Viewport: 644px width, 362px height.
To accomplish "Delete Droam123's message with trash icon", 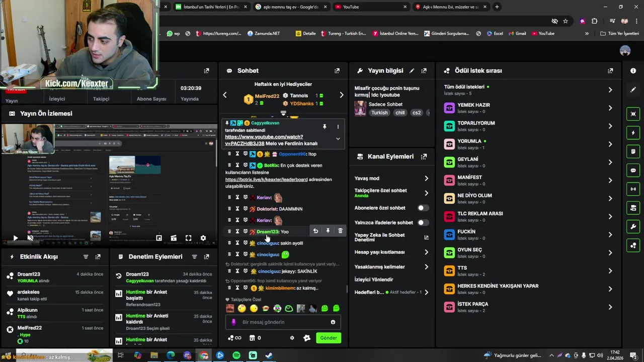I will [340, 231].
